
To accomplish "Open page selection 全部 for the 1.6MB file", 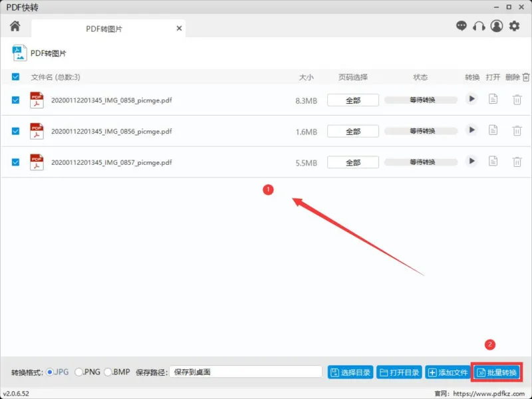I will tap(353, 131).
